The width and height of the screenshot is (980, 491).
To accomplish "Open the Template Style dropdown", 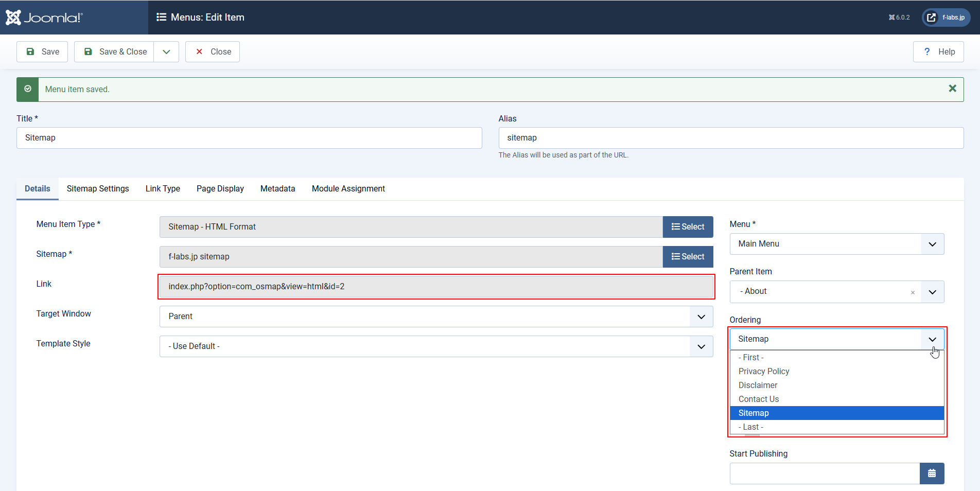I will pos(436,346).
